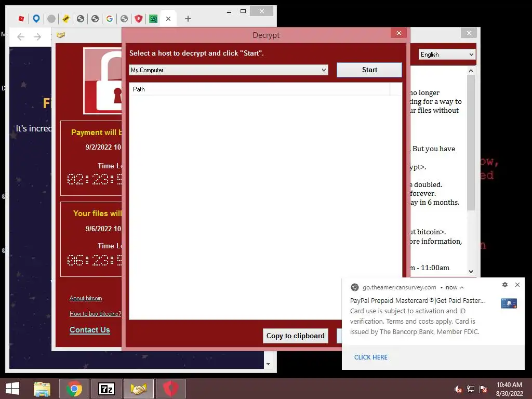This screenshot has height=399, width=532.
Task: Open a new Chrome tab
Action: tap(188, 19)
